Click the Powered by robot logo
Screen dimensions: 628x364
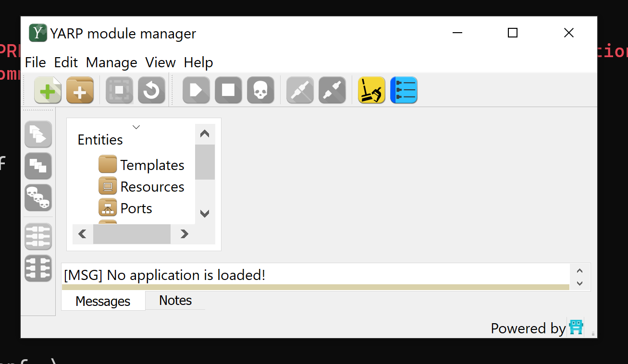576,327
